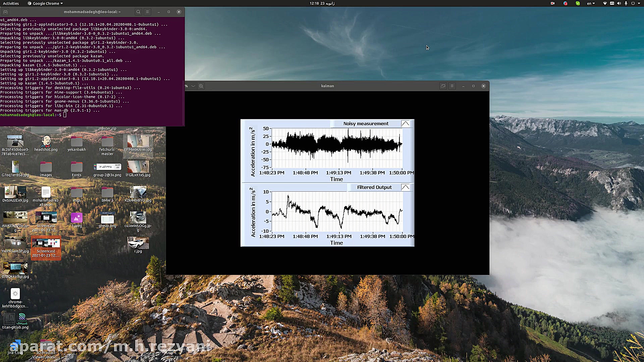The height and width of the screenshot is (362, 644).
Task: Open the kalman viewer hamburger menu
Action: pos(452,86)
